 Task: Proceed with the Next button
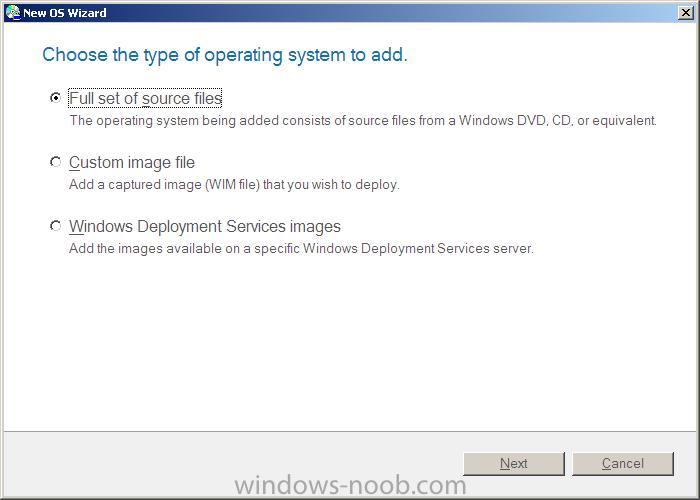point(514,464)
